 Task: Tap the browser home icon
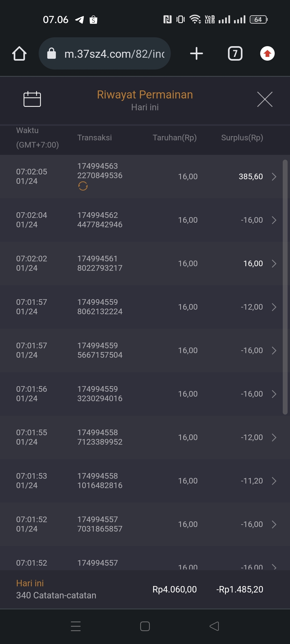(x=19, y=53)
